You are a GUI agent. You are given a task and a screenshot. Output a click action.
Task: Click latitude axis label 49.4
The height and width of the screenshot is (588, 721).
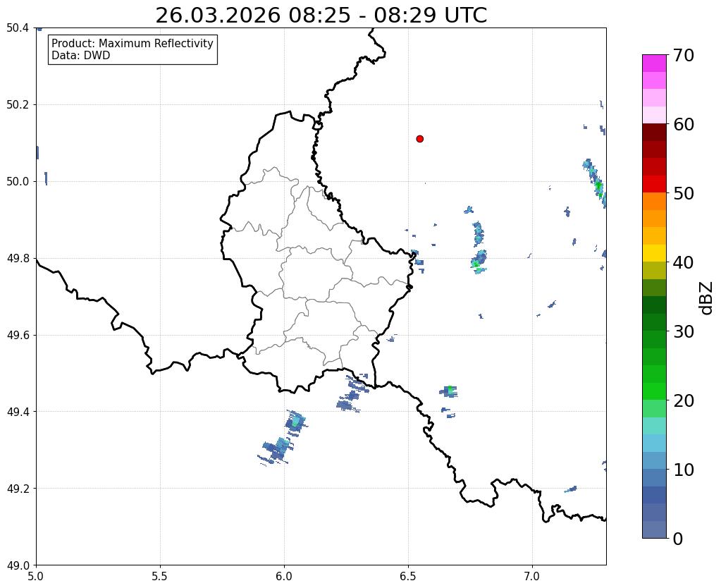coord(18,412)
